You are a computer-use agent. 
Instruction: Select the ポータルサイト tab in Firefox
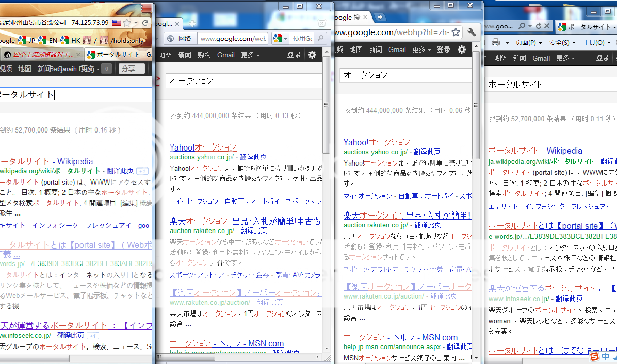pos(119,54)
